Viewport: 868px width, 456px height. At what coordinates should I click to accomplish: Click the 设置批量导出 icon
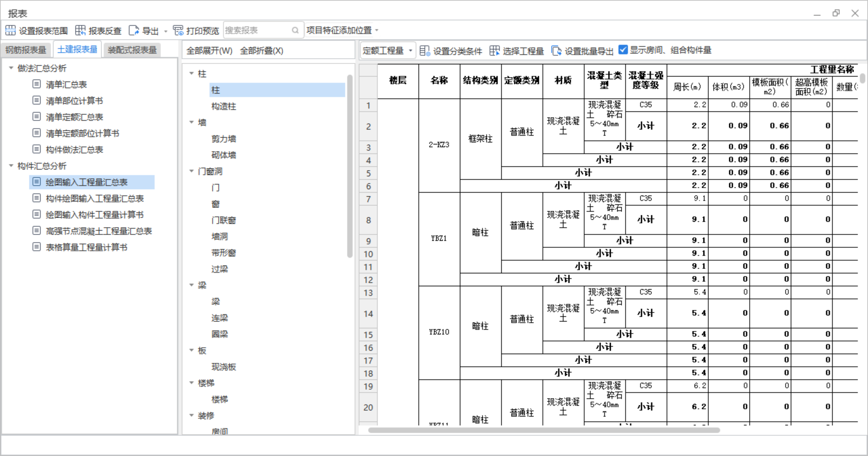557,51
